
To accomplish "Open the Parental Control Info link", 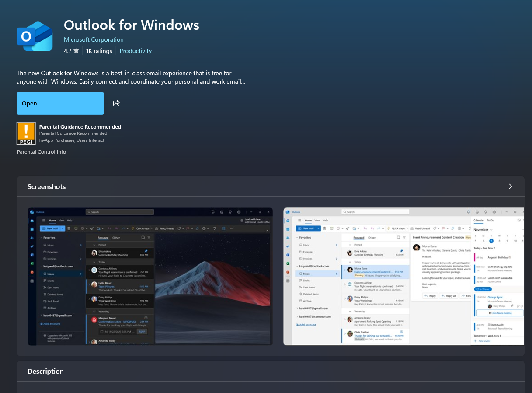I will [42, 152].
